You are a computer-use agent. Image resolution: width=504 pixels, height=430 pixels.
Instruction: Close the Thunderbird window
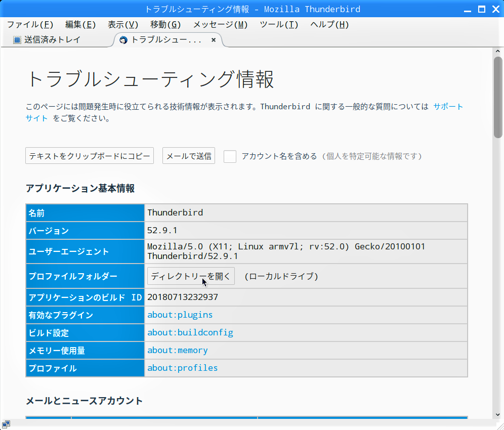coord(495,9)
